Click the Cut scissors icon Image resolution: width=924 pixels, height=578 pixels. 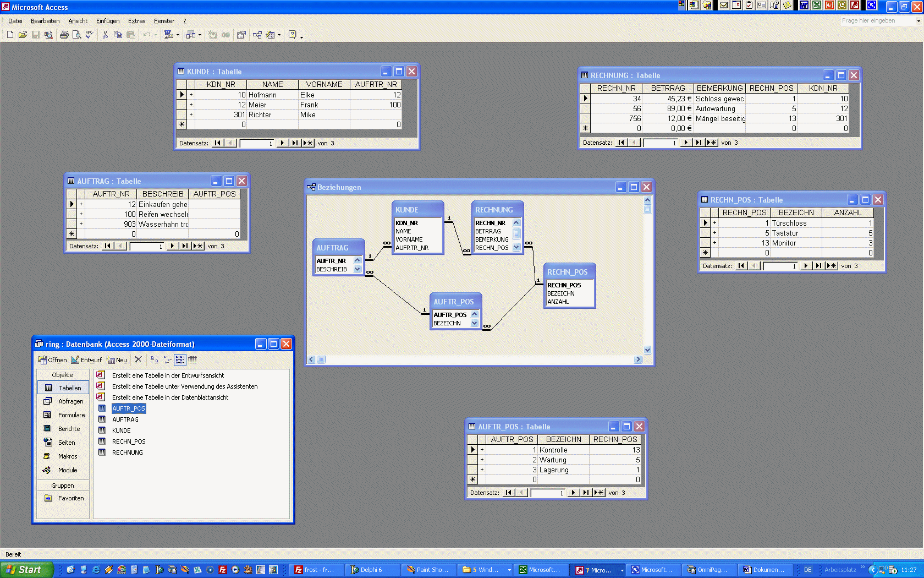(105, 35)
